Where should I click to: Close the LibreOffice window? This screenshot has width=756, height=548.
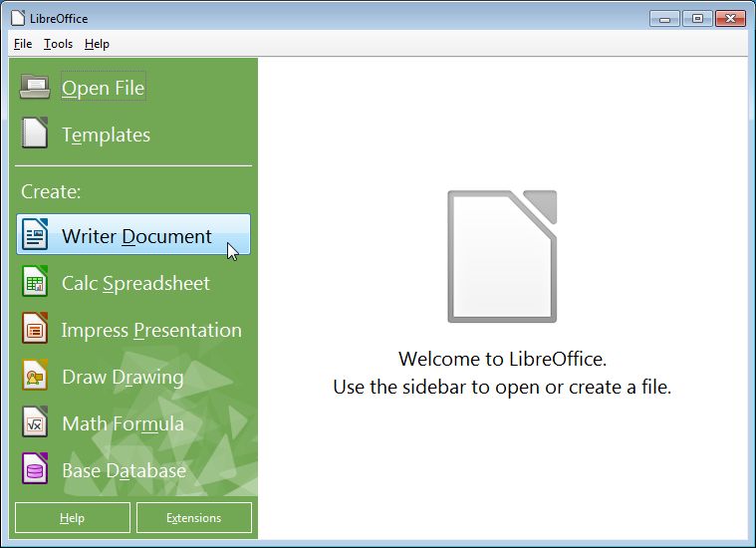pyautogui.click(x=732, y=18)
